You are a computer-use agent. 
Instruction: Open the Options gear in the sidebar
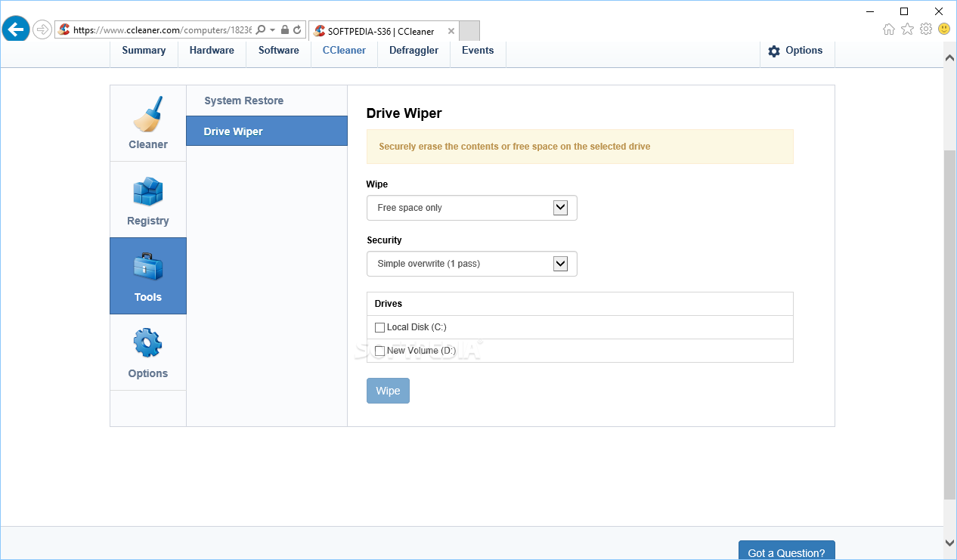click(x=148, y=352)
